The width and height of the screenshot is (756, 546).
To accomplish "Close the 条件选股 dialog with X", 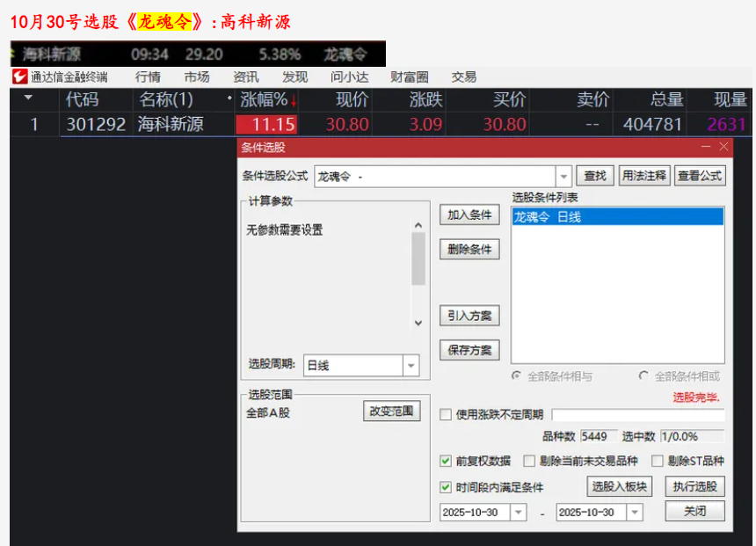I will [x=723, y=147].
